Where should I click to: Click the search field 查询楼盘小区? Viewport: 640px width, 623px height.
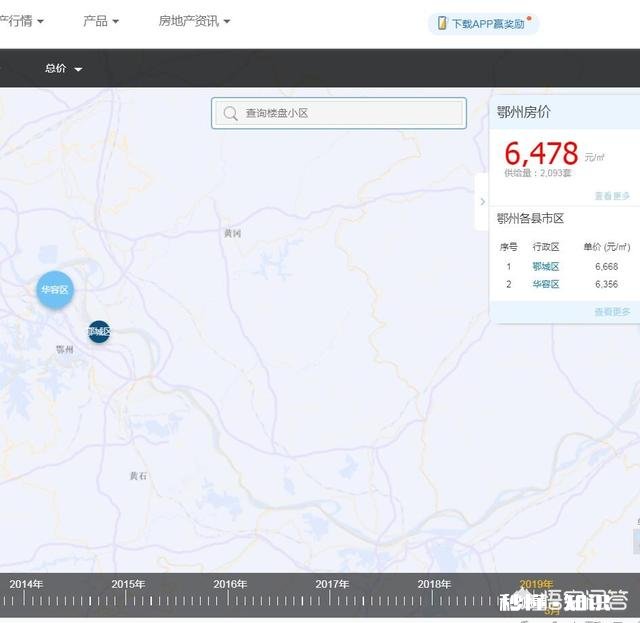point(339,113)
